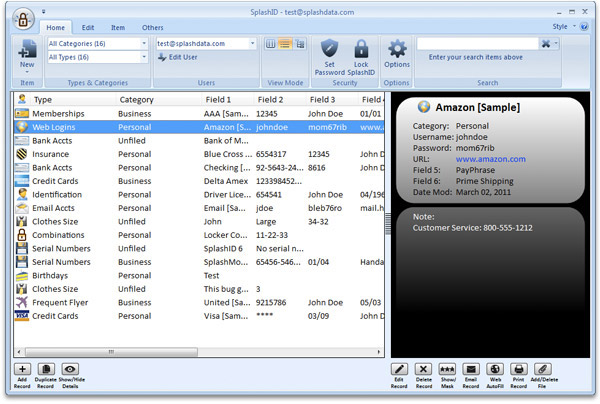Select Combinations Locker row icon
Image resolution: width=600 pixels, height=404 pixels.
(x=22, y=235)
